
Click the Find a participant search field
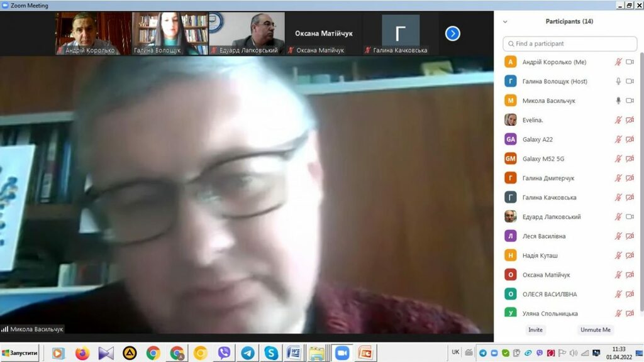click(570, 44)
